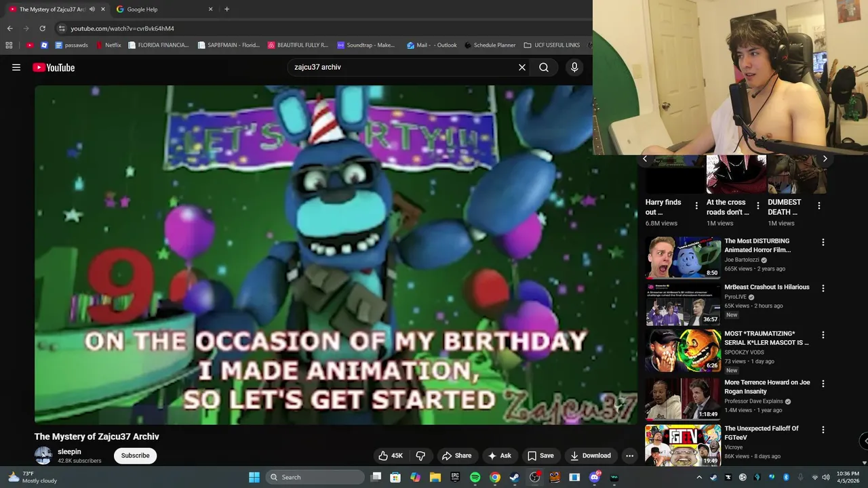The height and width of the screenshot is (488, 868).
Task: Open Chrome apps grid in bookmarks bar
Action: (x=9, y=45)
